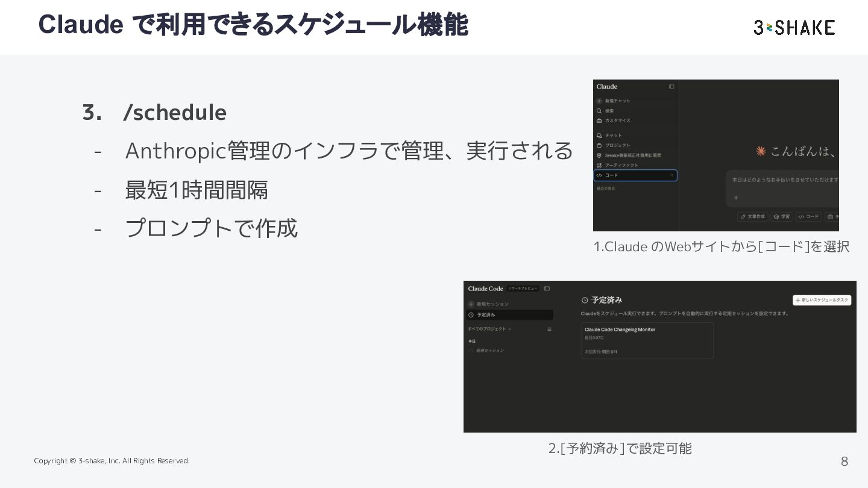The height and width of the screenshot is (488, 868).
Task: Click the plus attach icon in prompt box
Action: pyautogui.click(x=735, y=198)
